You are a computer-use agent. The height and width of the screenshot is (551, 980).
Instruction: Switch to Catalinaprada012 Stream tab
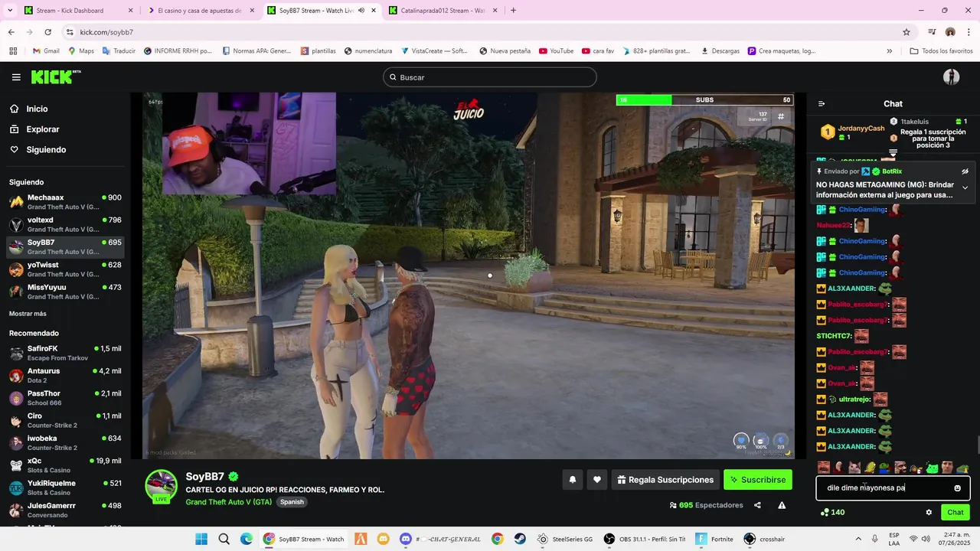click(x=443, y=11)
